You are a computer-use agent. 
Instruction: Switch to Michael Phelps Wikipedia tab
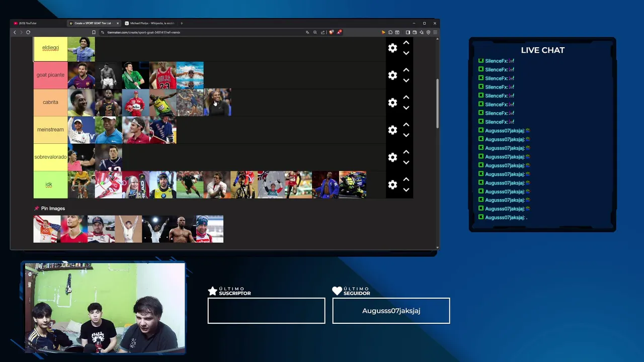149,23
